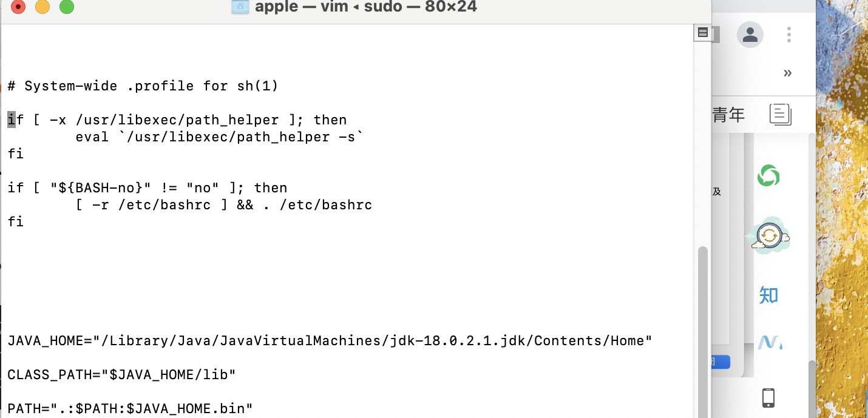Viewport: 868px width, 418px height.
Task: Click the mobile phone icon
Action: [768, 398]
